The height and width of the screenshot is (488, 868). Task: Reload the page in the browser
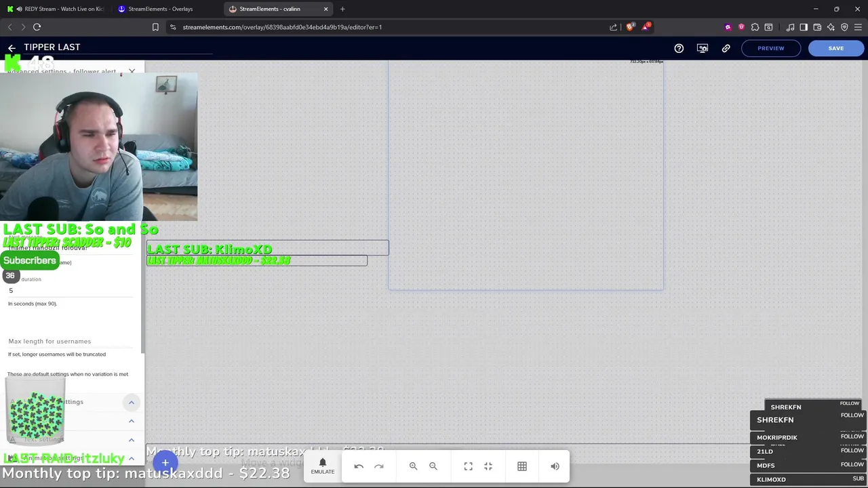tap(37, 27)
